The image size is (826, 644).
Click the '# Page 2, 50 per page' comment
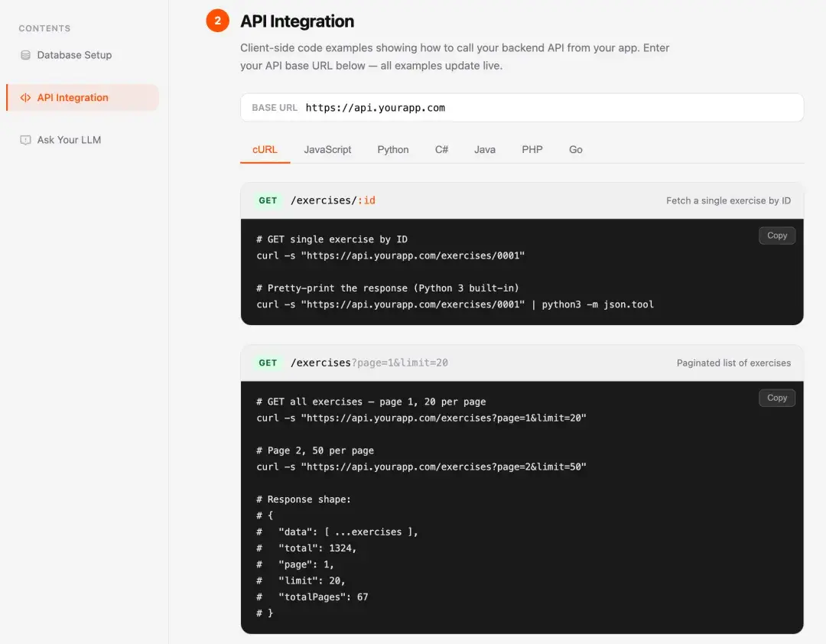(x=315, y=450)
